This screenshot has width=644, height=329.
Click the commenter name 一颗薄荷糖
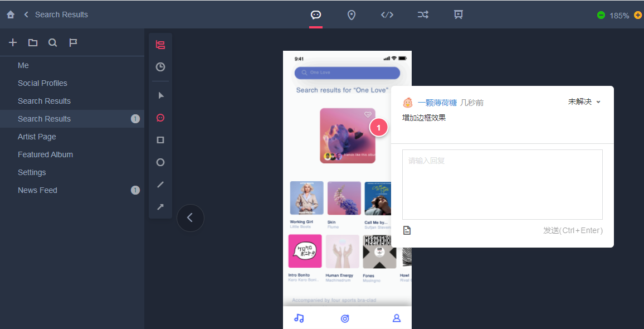click(x=437, y=103)
